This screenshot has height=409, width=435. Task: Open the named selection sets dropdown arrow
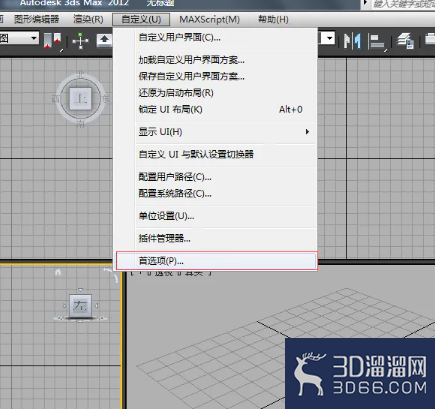(330, 38)
